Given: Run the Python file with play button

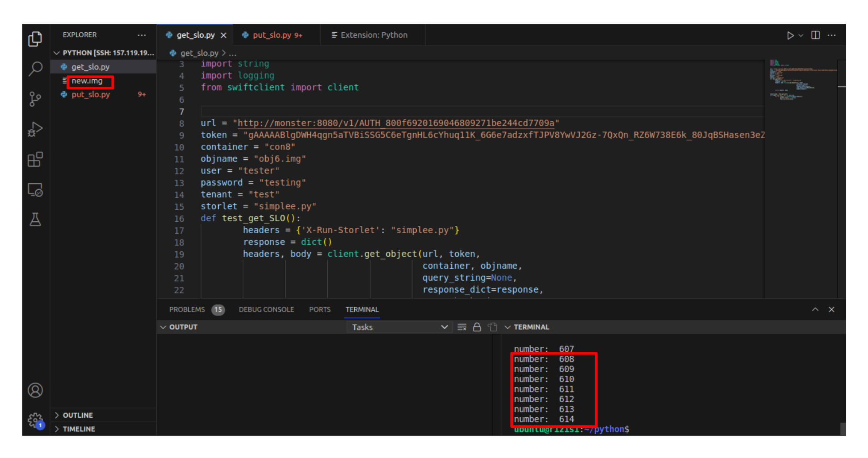Looking at the screenshot, I should pyautogui.click(x=790, y=35).
